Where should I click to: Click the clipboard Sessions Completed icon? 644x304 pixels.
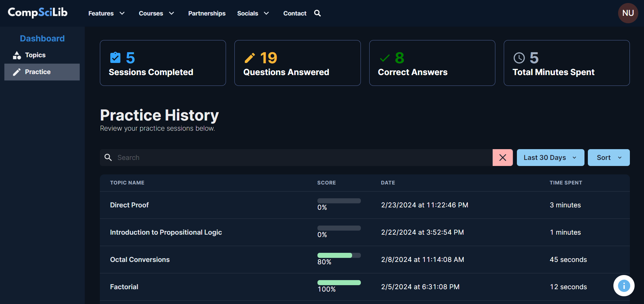click(x=115, y=58)
